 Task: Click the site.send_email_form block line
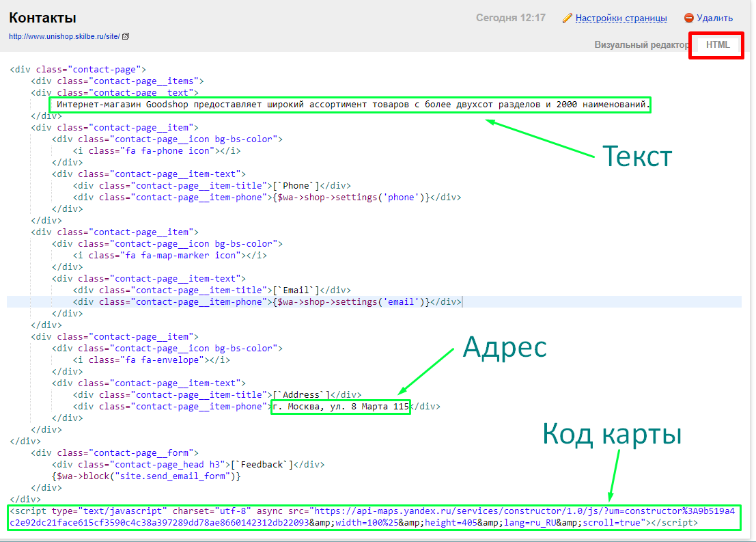(x=146, y=476)
